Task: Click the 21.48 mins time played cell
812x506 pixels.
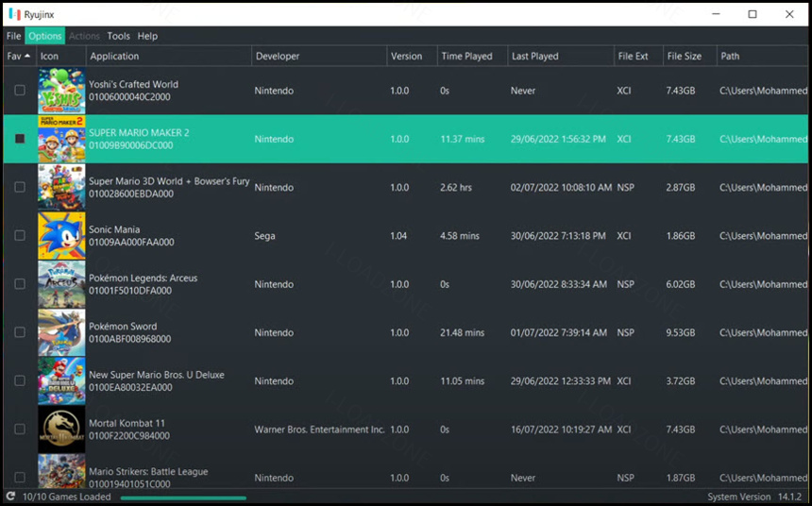Action: click(x=462, y=332)
